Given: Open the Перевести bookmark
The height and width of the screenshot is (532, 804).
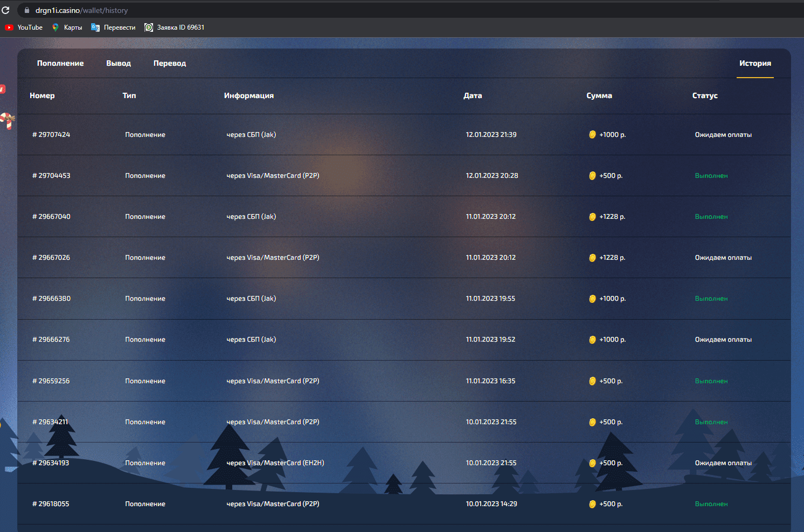Looking at the screenshot, I should [x=113, y=27].
